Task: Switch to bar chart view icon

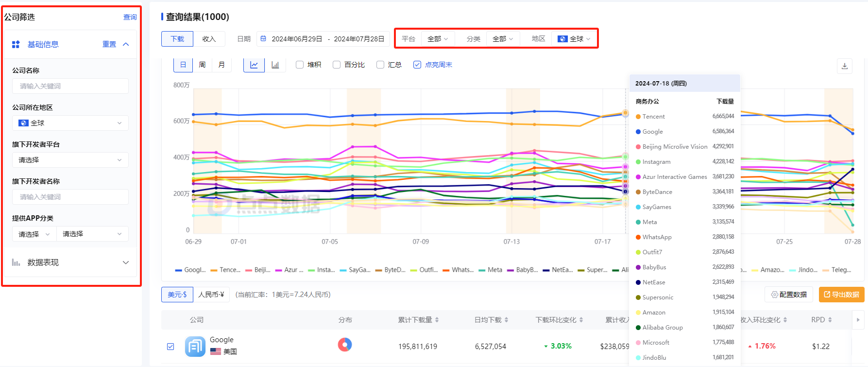Action: pos(275,65)
